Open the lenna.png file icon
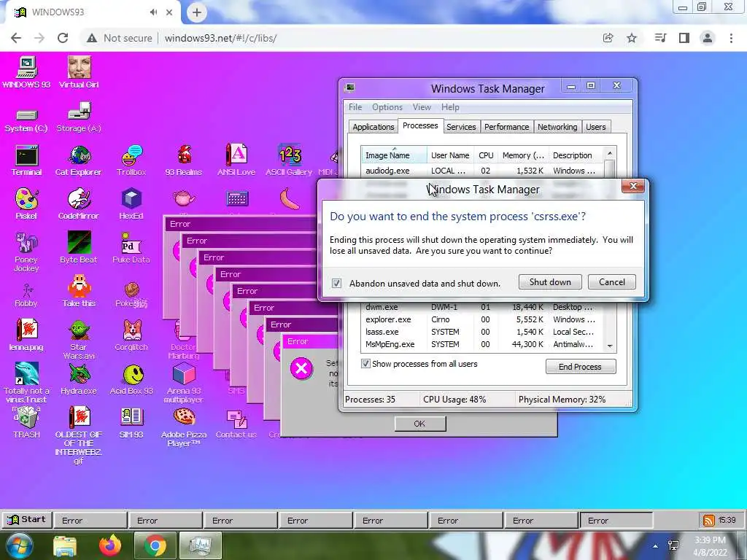This screenshot has height=560, width=747. tap(26, 335)
